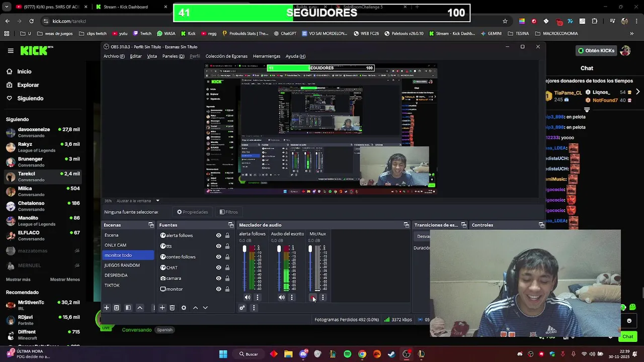Open the Archivo menu in OBS

[x=114, y=56]
